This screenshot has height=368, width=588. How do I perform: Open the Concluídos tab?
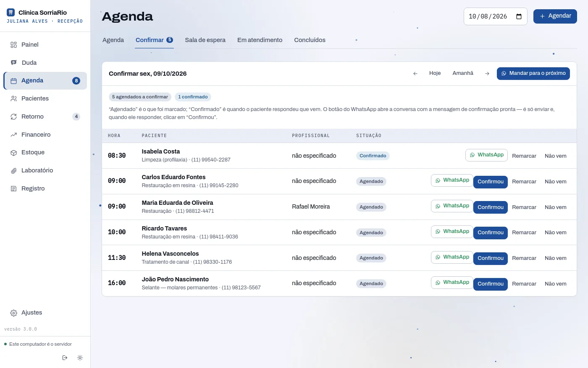click(310, 40)
